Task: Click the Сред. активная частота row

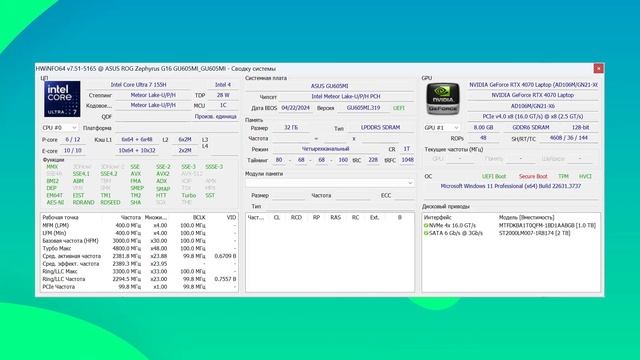Action: (139, 256)
